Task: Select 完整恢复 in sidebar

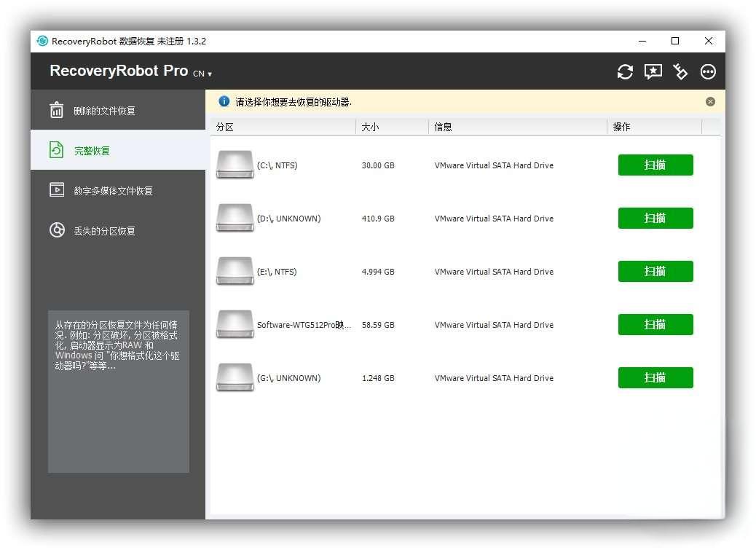Action: [118, 150]
